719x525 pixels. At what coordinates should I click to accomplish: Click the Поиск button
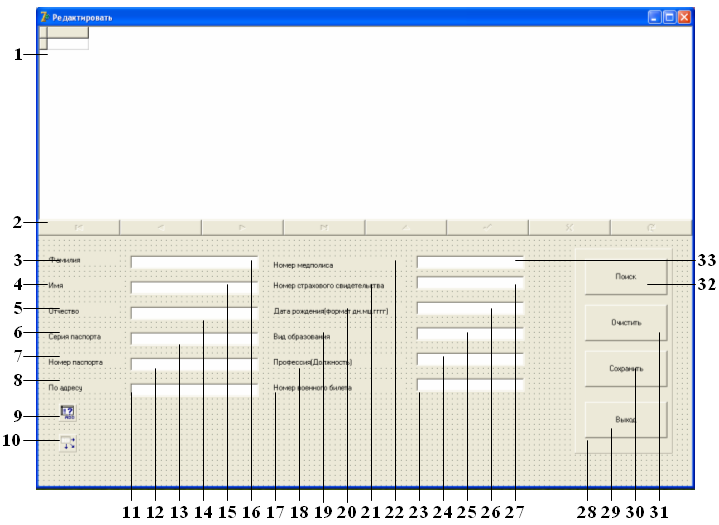626,276
